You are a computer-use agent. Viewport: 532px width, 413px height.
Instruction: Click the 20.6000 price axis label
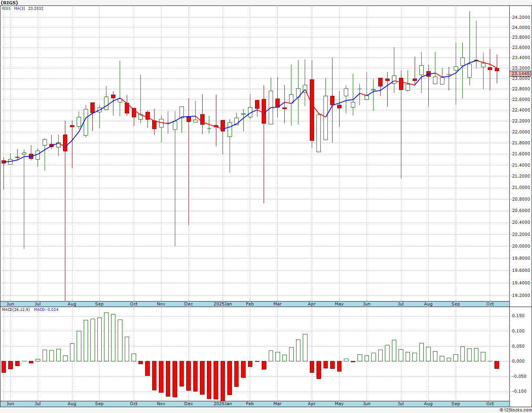click(x=520, y=211)
